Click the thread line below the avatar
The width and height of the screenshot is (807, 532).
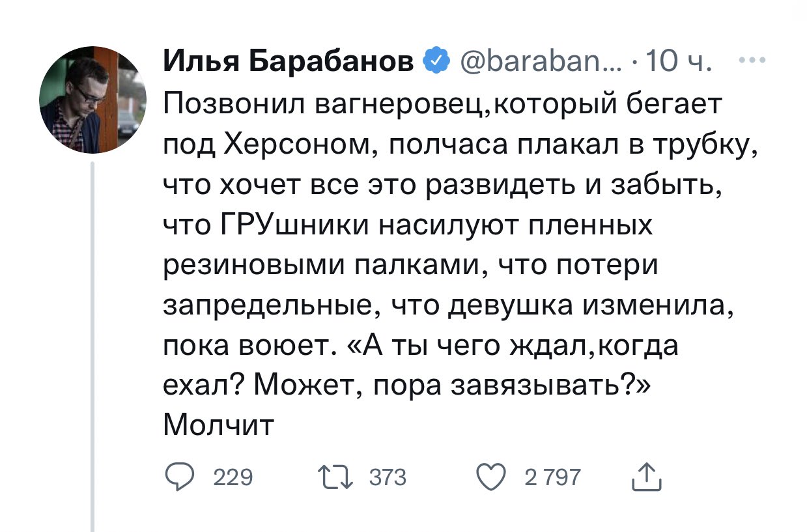pos(92,346)
